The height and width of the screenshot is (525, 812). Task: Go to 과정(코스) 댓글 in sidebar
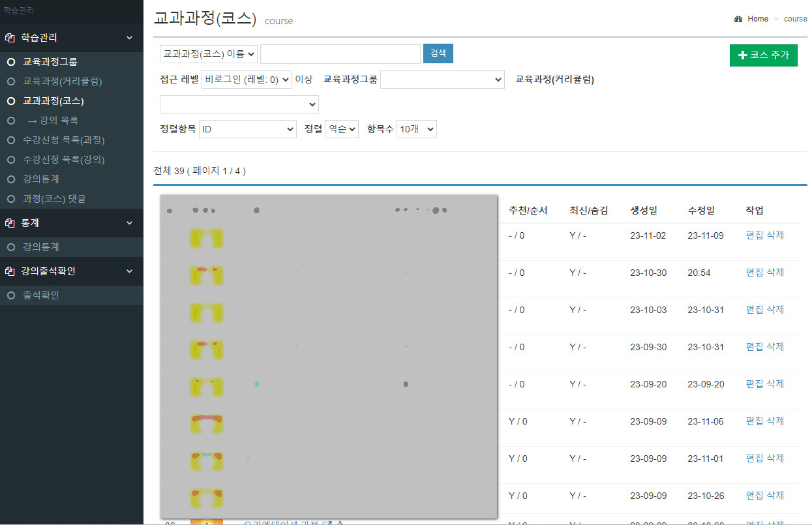click(54, 198)
